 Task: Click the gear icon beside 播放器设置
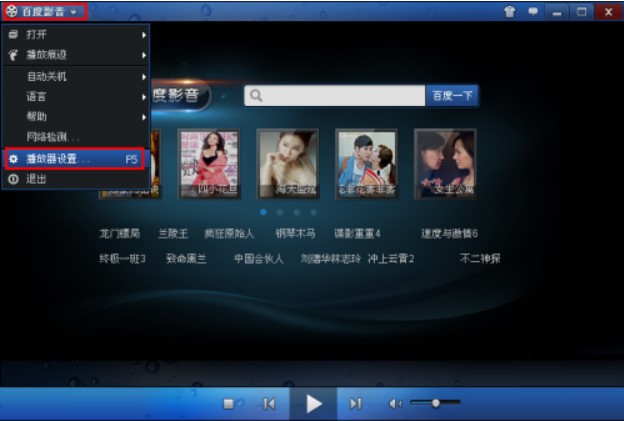14,159
